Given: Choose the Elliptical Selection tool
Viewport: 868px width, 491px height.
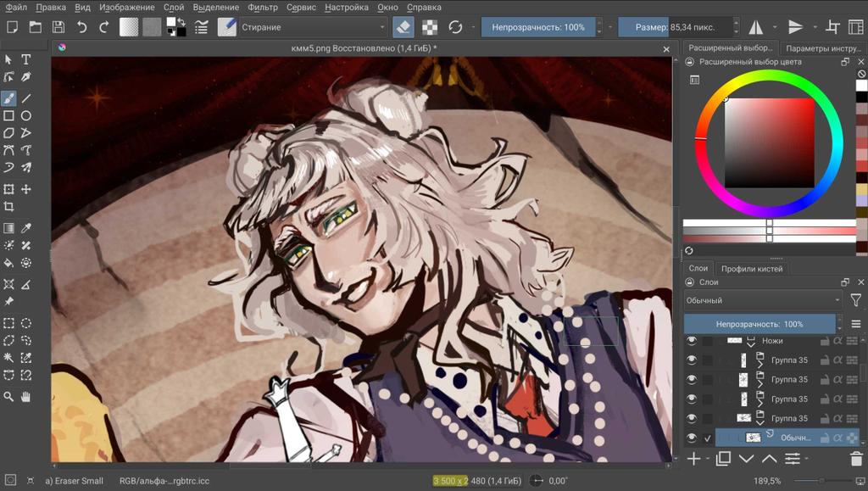Looking at the screenshot, I should point(26,323).
